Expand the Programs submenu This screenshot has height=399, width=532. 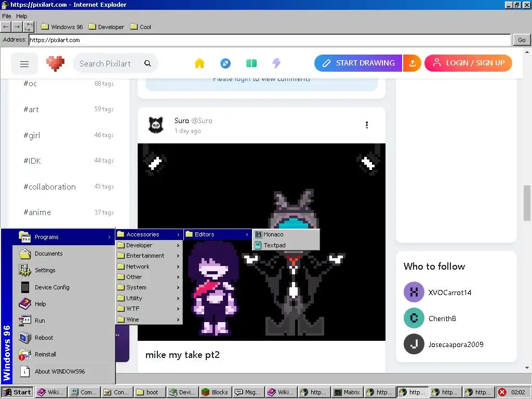[x=64, y=237]
